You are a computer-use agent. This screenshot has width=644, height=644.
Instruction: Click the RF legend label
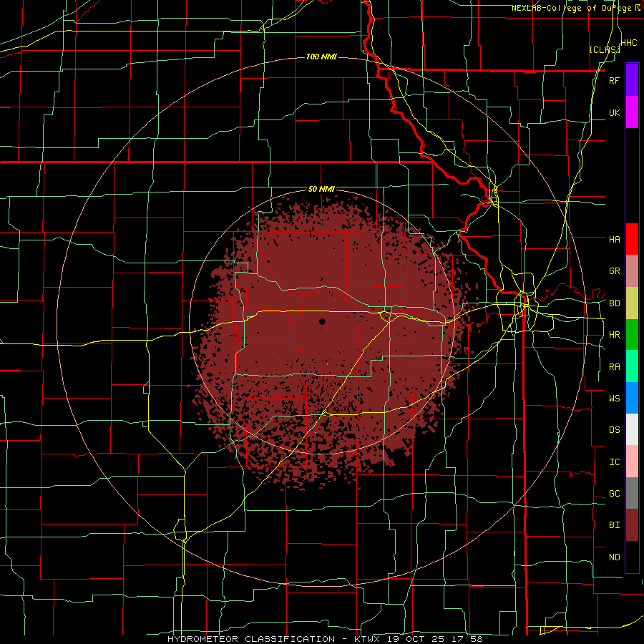pyautogui.click(x=614, y=80)
